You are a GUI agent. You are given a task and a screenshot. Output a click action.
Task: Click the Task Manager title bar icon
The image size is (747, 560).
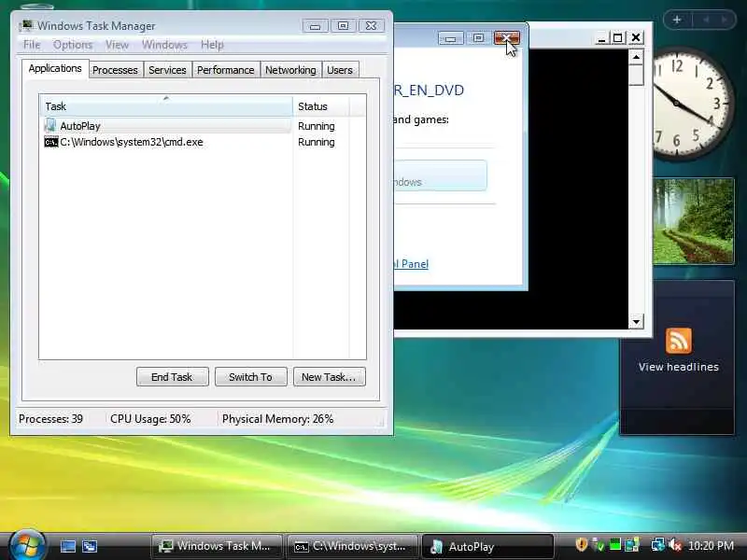pos(27,25)
